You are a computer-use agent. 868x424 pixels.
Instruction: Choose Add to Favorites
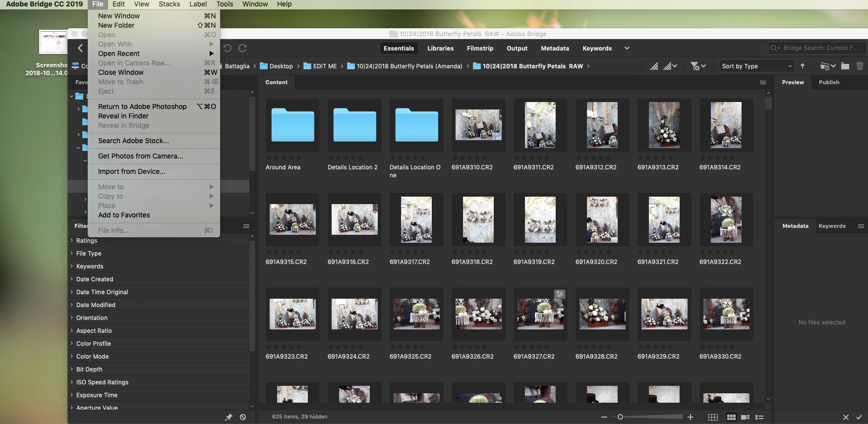[154, 215]
